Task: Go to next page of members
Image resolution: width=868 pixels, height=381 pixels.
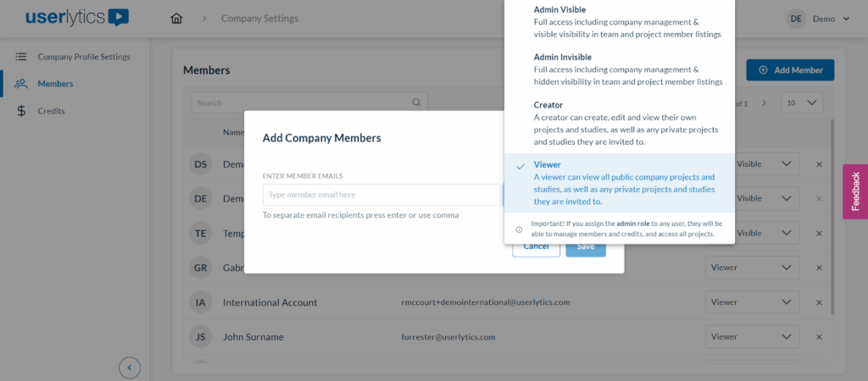Action: coord(763,103)
